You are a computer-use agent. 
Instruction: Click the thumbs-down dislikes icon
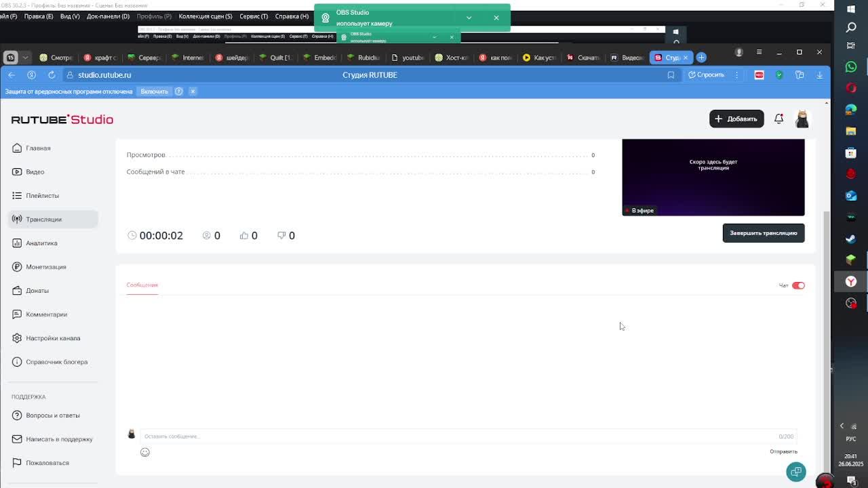(281, 235)
